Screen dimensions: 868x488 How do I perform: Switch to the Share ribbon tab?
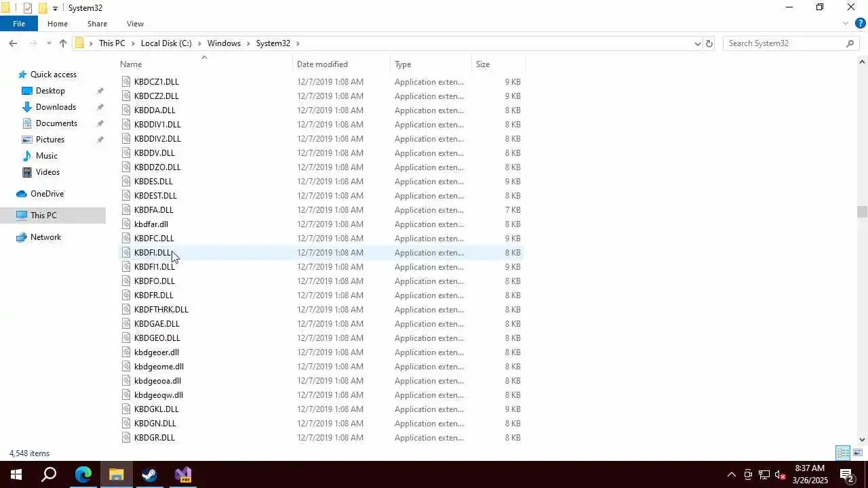click(97, 24)
